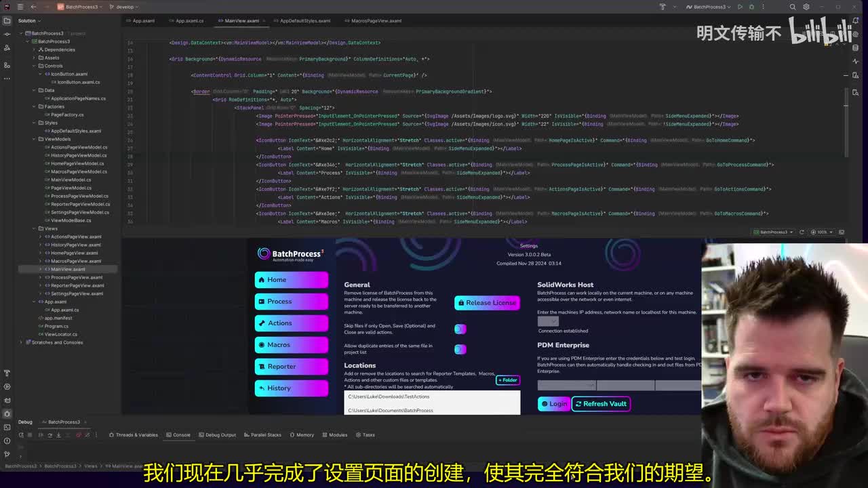The height and width of the screenshot is (488, 868).
Task: Open the Modules debug tab
Action: pyautogui.click(x=335, y=434)
